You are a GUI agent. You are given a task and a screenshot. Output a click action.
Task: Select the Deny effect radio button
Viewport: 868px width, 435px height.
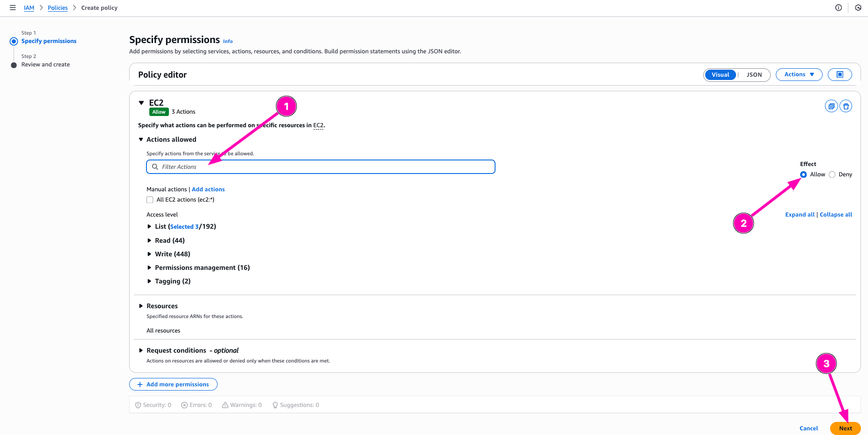tap(832, 174)
